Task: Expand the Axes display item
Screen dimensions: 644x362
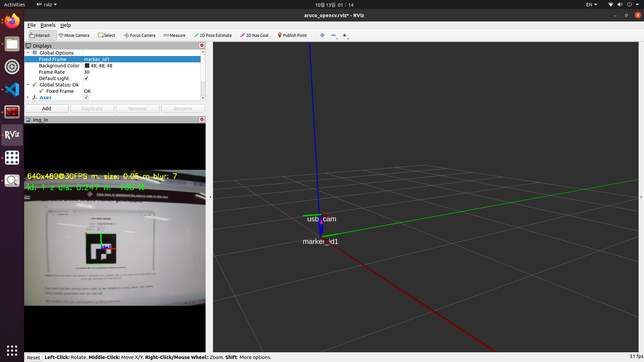Action: [x=28, y=97]
